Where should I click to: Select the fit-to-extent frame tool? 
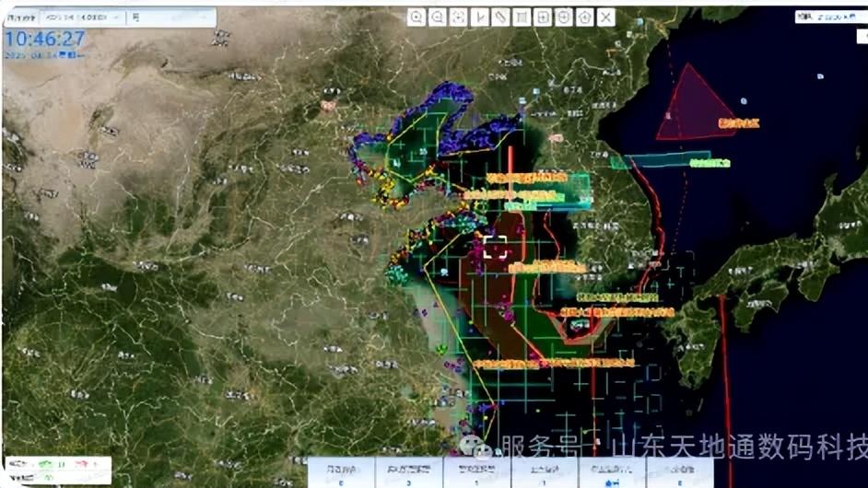click(458, 17)
